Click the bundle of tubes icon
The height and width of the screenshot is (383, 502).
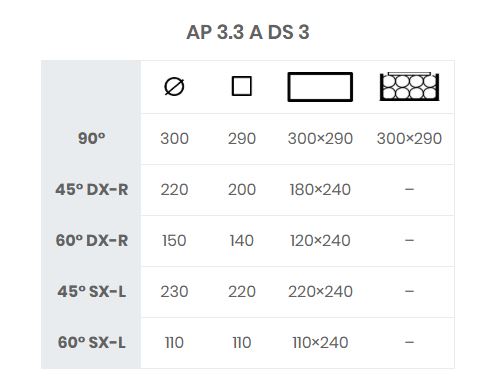[409, 86]
